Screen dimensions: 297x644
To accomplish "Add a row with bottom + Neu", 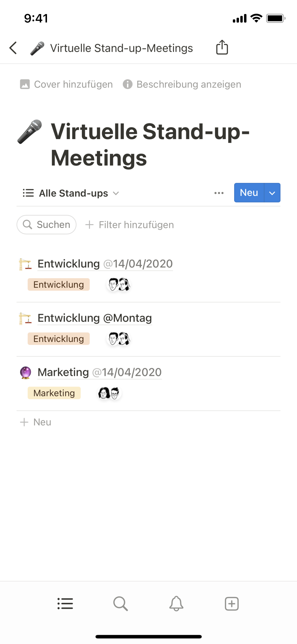I will coord(36,422).
